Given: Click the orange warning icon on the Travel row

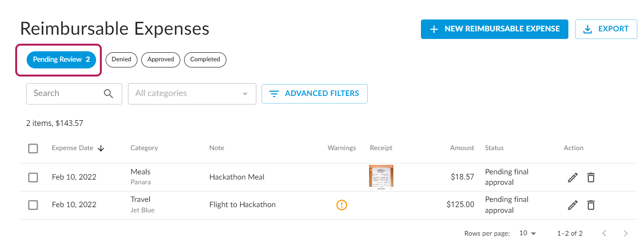Looking at the screenshot, I should pos(342,205).
